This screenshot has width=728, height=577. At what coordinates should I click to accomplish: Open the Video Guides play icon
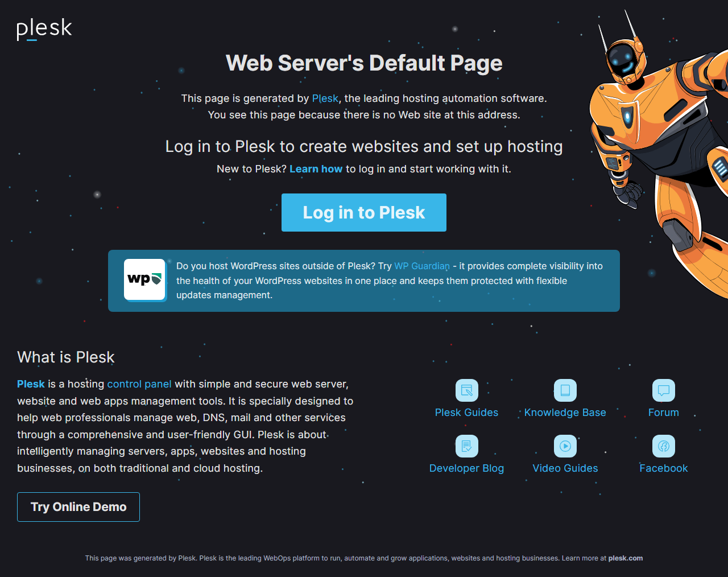tap(565, 446)
